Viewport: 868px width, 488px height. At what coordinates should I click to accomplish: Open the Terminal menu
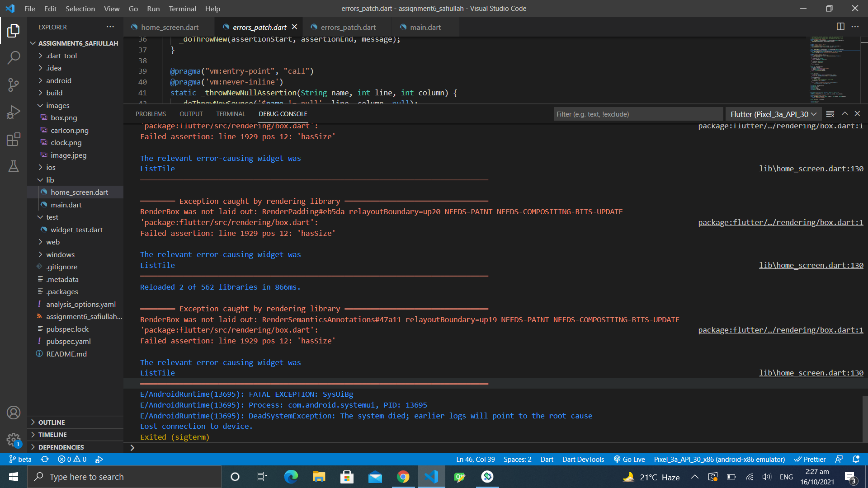[x=182, y=9]
